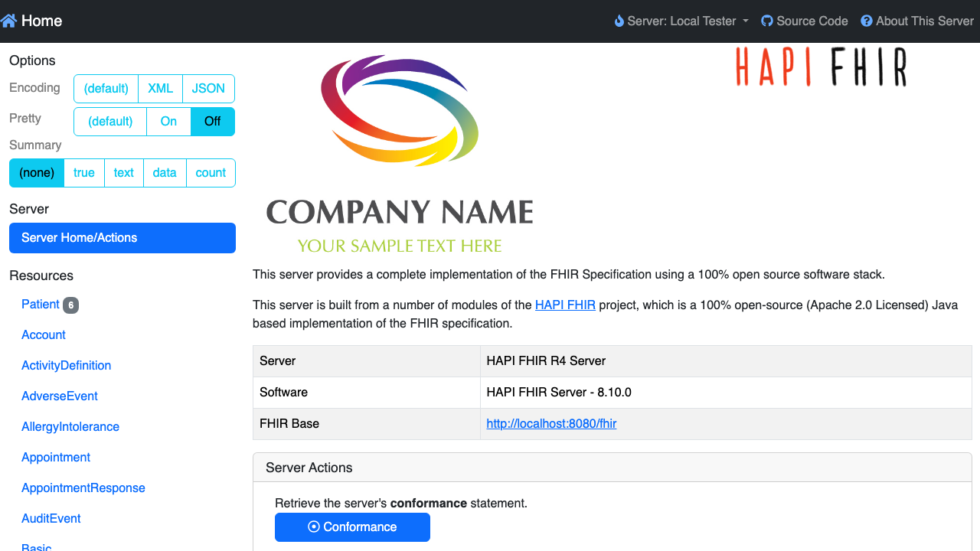This screenshot has height=551, width=980.
Task: Select JSON encoding
Action: pos(208,89)
